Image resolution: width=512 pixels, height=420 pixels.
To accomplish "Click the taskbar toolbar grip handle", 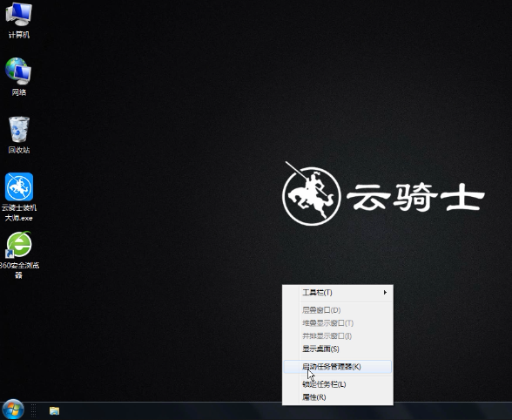I will (33, 410).
